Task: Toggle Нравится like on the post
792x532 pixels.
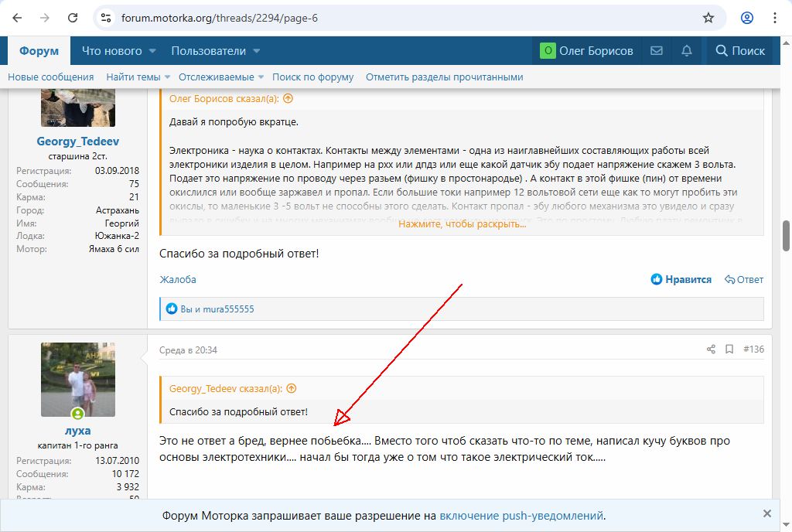Action: (x=681, y=280)
